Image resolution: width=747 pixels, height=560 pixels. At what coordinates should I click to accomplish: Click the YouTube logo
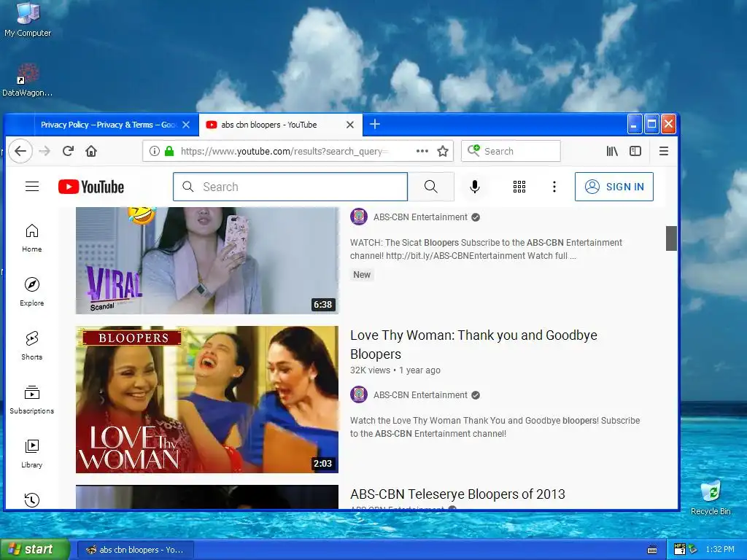(91, 187)
